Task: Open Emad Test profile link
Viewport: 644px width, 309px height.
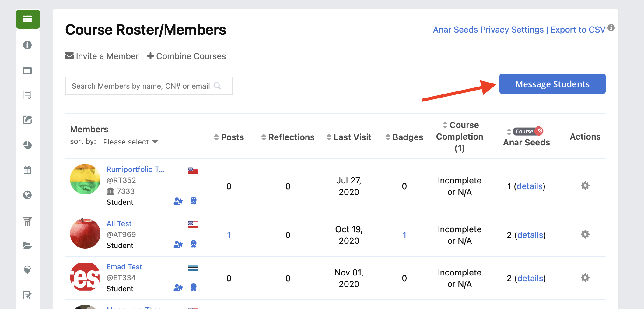Action: [124, 267]
